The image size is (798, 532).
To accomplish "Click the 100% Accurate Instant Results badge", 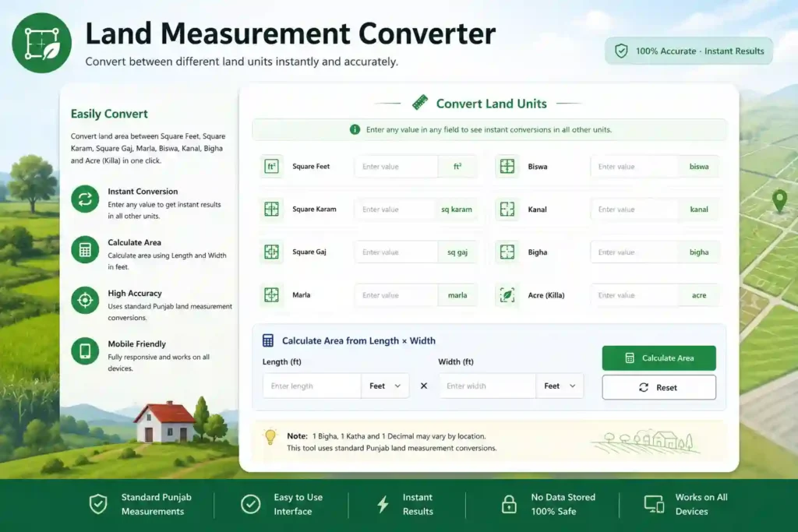I will click(x=689, y=51).
